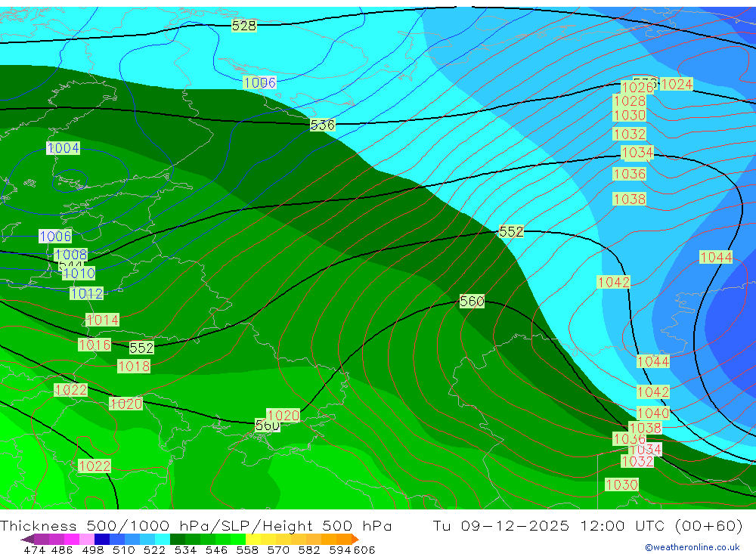The width and height of the screenshot is (756, 554).
Task: Choose the dark navy blue legend swatch
Action: pos(102,539)
